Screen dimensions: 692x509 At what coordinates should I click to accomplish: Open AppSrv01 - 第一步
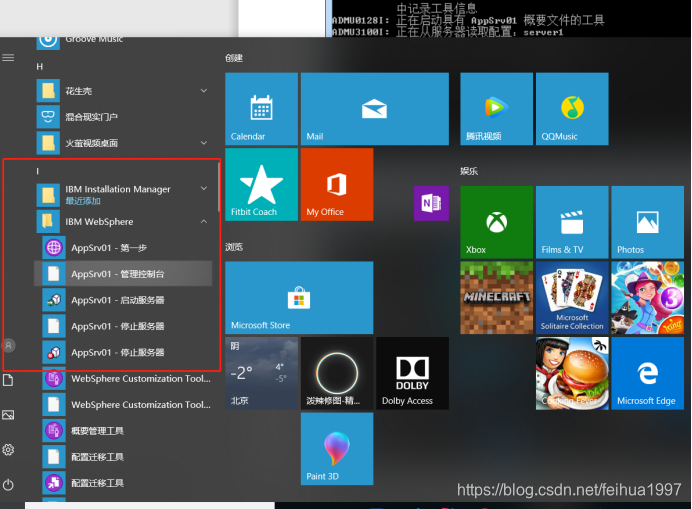point(123,248)
